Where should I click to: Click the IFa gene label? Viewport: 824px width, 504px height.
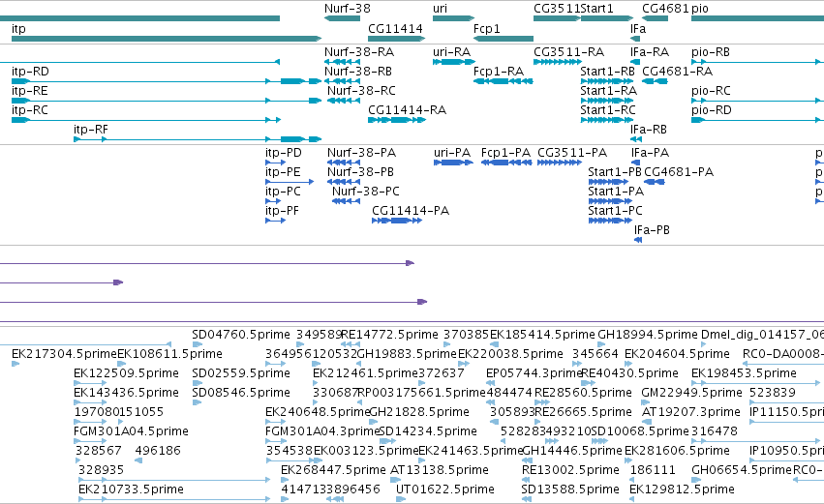tap(638, 29)
